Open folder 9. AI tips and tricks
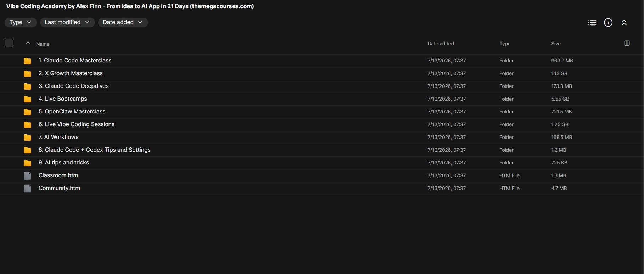 pos(64,163)
